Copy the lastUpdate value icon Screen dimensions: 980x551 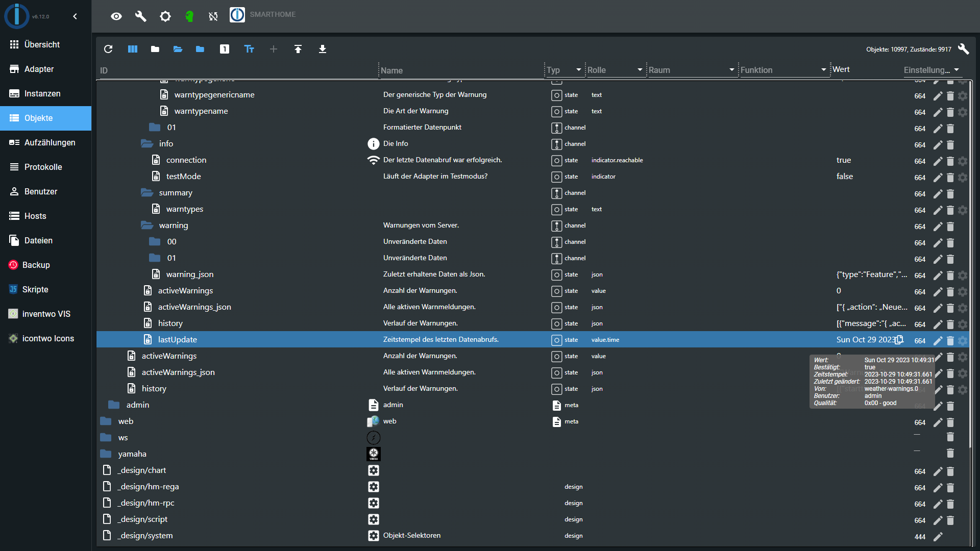[x=899, y=339]
